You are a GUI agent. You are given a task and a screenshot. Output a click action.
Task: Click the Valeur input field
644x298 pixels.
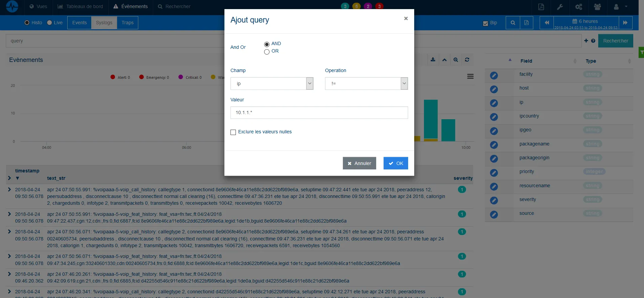tap(319, 112)
